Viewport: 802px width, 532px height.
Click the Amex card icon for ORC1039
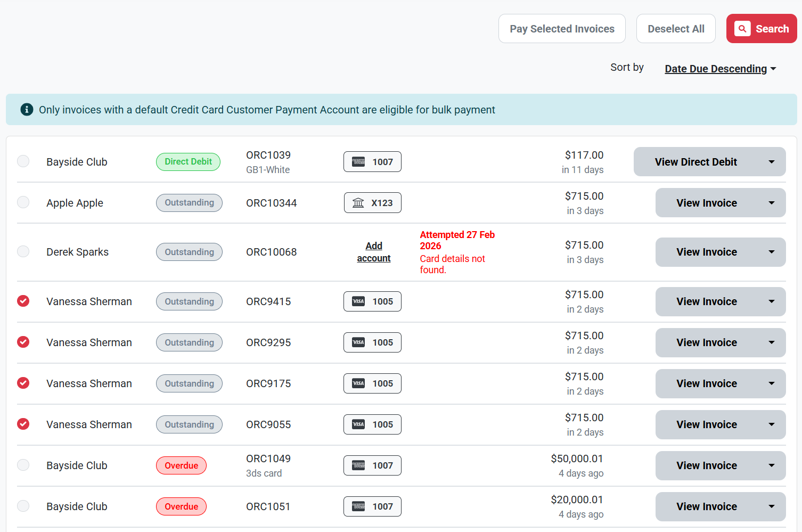(x=359, y=162)
